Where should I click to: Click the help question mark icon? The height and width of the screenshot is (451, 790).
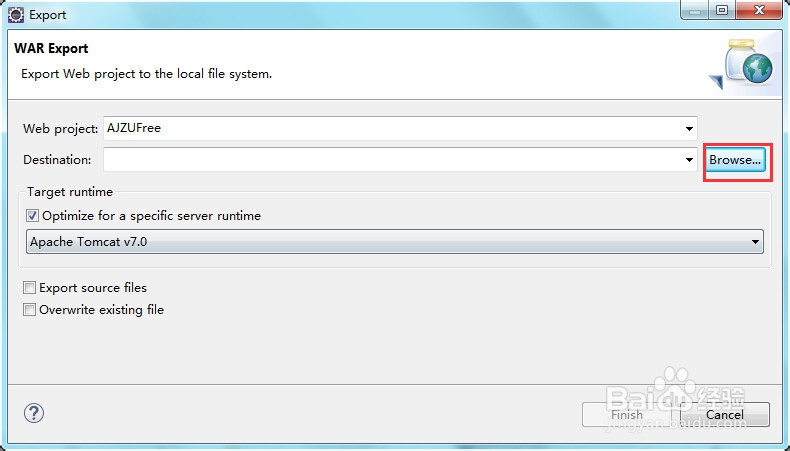[x=34, y=413]
